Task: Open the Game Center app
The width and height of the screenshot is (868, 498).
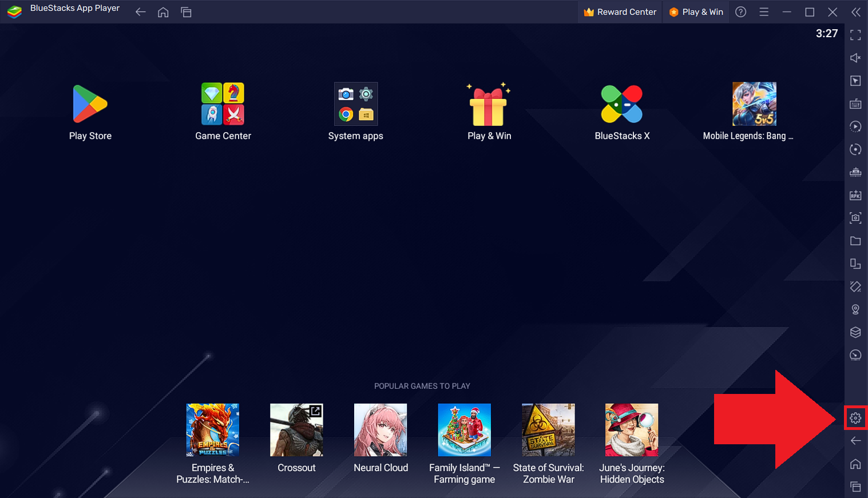Action: coord(223,103)
